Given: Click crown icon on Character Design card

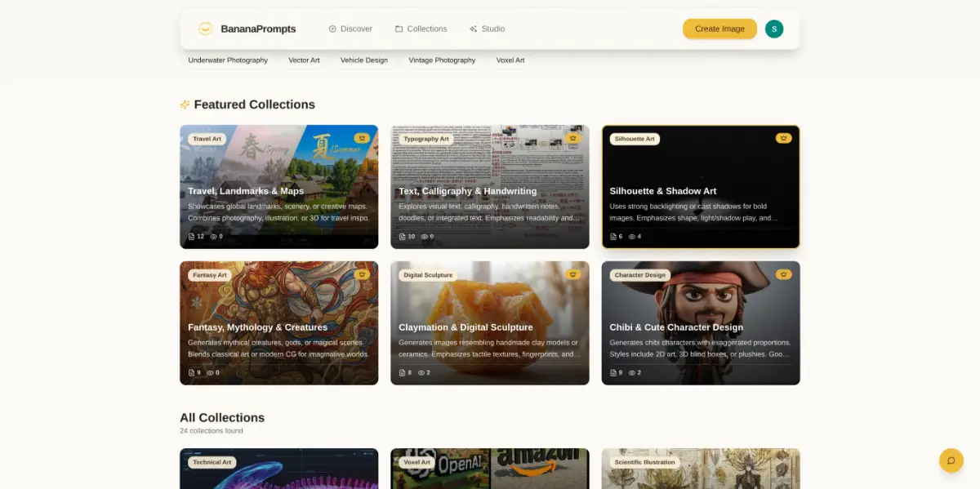Looking at the screenshot, I should [783, 274].
